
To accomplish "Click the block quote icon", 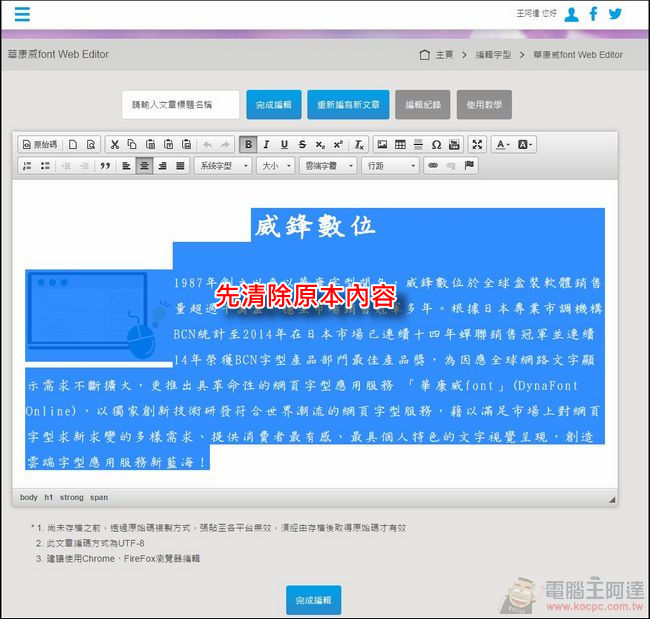I will (x=105, y=166).
